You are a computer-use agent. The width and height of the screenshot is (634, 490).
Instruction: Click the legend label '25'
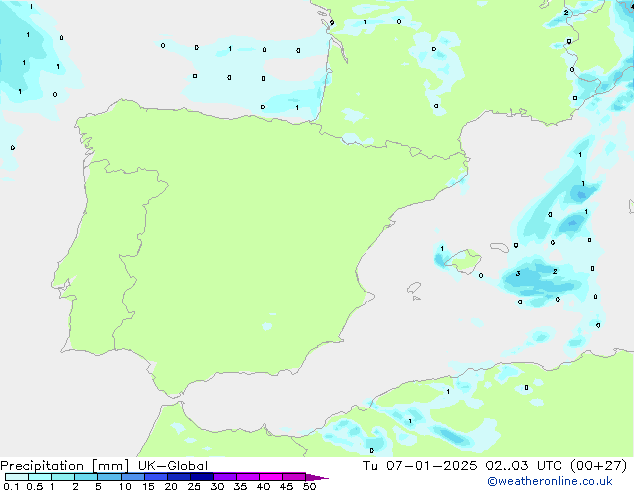pyautogui.click(x=194, y=486)
